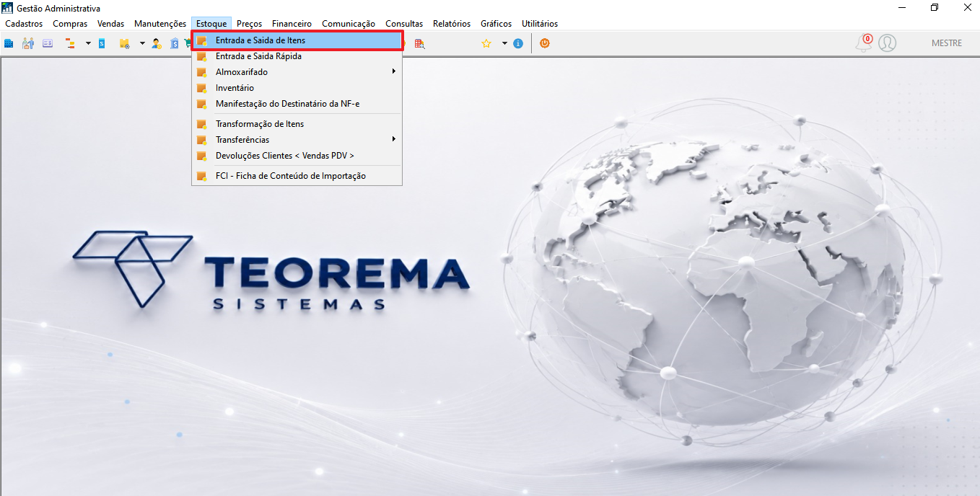The image size is (980, 496).
Task: Open the Cadastros menu
Action: [x=24, y=24]
